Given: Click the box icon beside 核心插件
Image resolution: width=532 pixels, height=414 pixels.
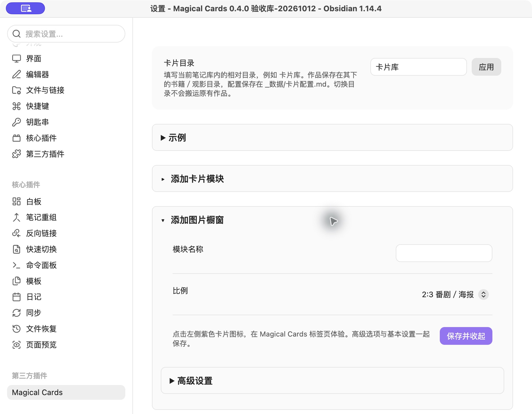Looking at the screenshot, I should click(17, 138).
